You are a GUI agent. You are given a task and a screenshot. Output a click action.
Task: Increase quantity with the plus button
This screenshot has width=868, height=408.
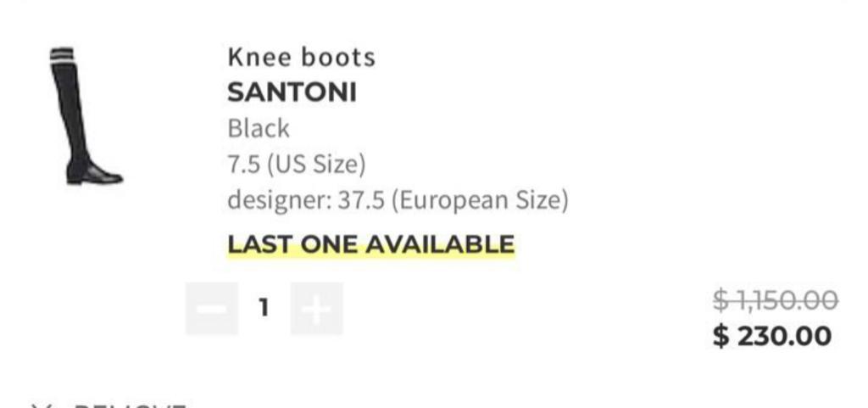coord(316,309)
